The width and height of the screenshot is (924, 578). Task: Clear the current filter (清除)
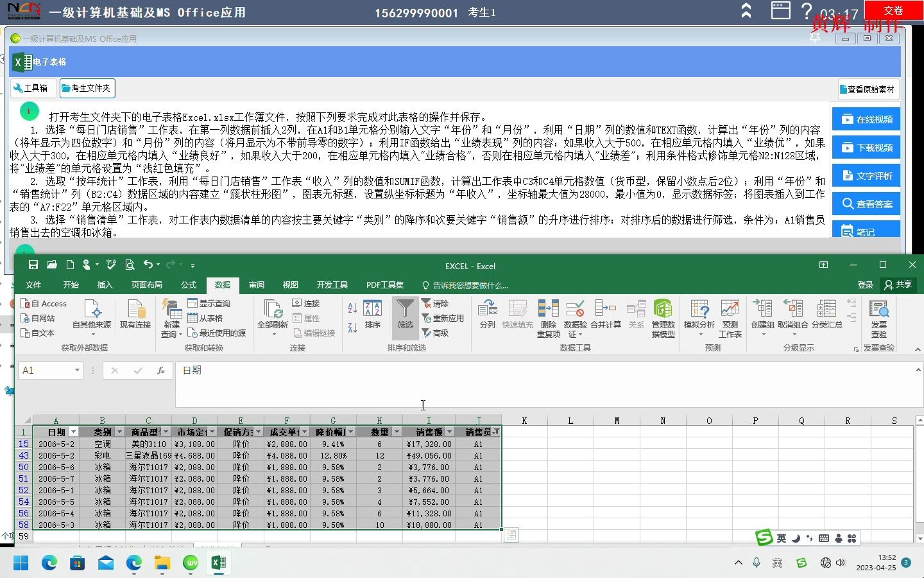[435, 304]
